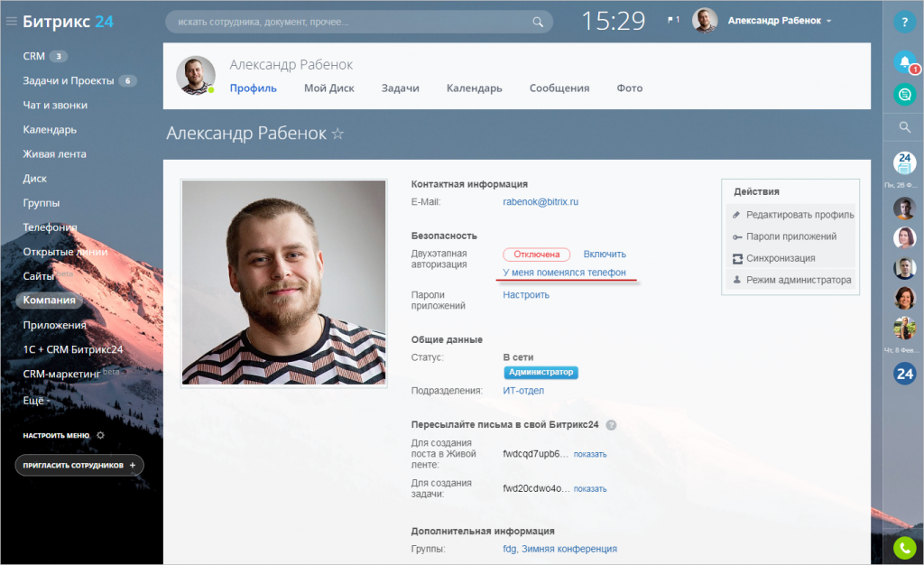Viewport: 924px width, 565px height.
Task: Open CRM in left menu
Action: [33, 56]
